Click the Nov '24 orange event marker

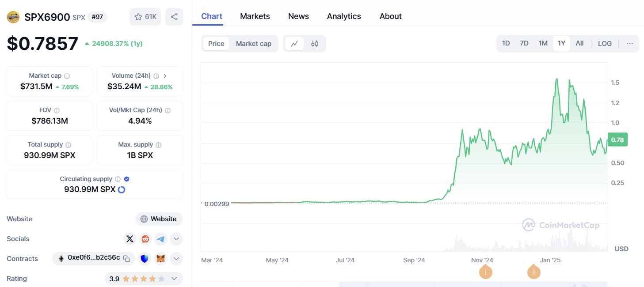(x=485, y=272)
